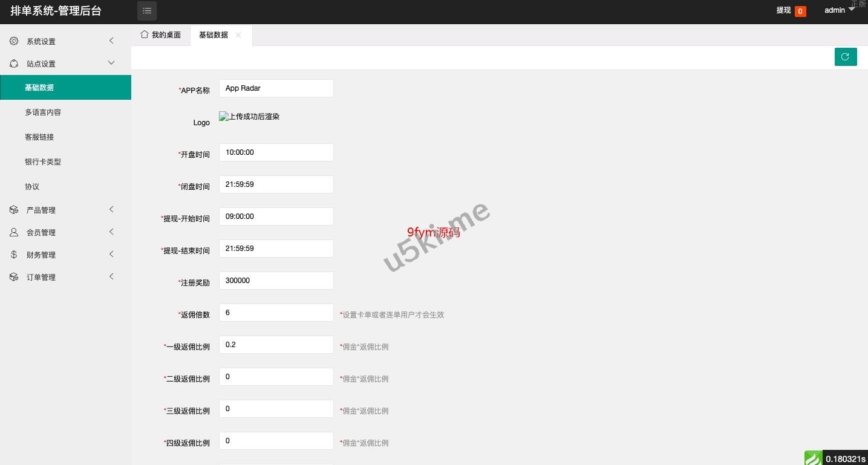
Task: Open 多语言内容 in the sidebar
Action: pyautogui.click(x=43, y=112)
